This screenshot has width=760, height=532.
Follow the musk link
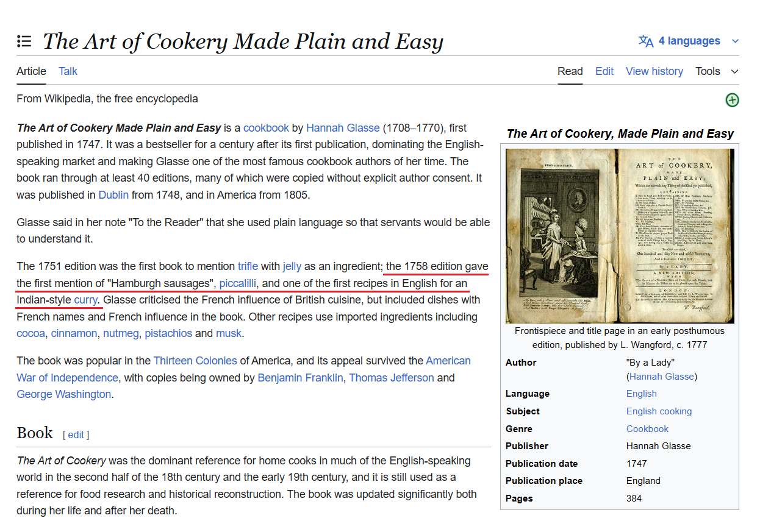pyautogui.click(x=229, y=333)
